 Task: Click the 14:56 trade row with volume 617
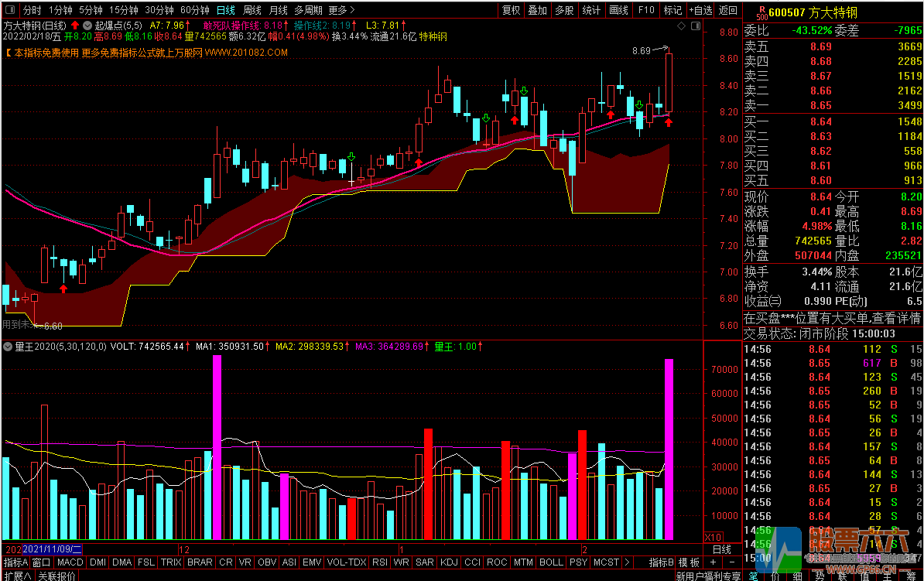833,363
